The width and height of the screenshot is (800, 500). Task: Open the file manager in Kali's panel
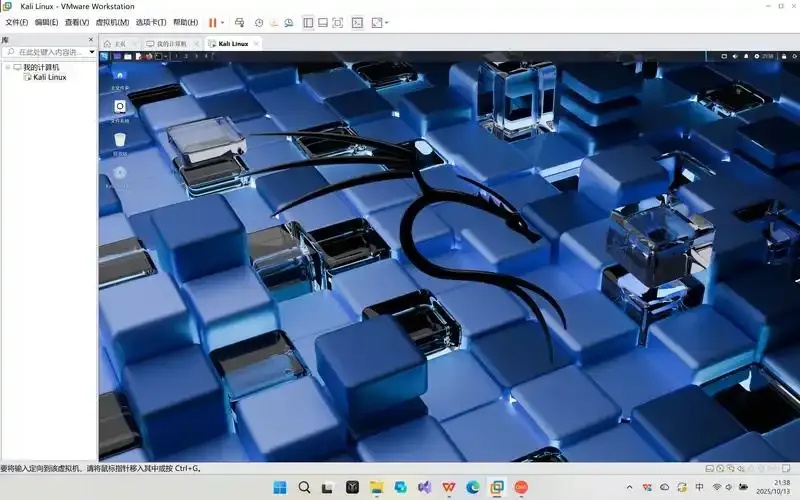[x=128, y=56]
